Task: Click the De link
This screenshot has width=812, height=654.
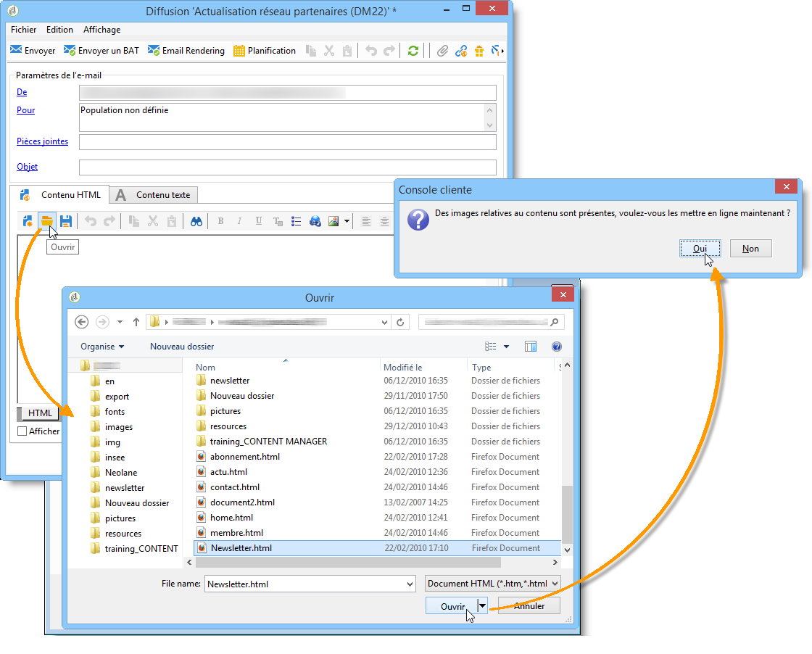Action: pos(22,91)
